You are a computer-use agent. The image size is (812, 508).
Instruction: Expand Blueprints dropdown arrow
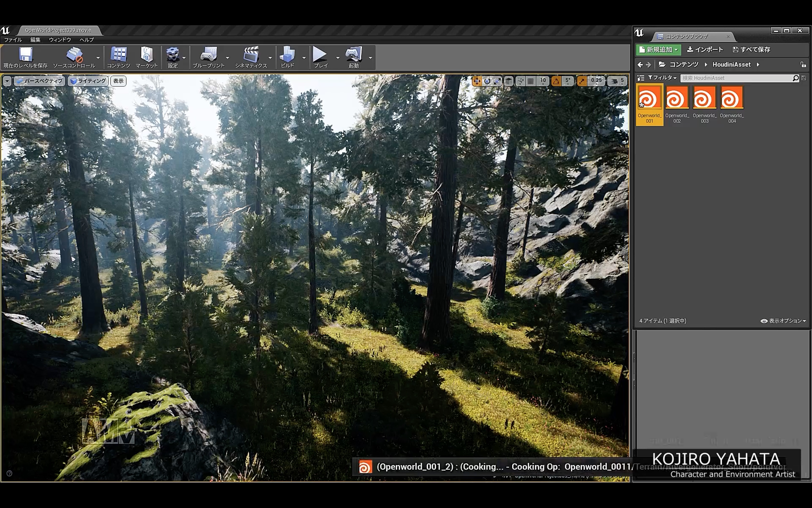227,58
